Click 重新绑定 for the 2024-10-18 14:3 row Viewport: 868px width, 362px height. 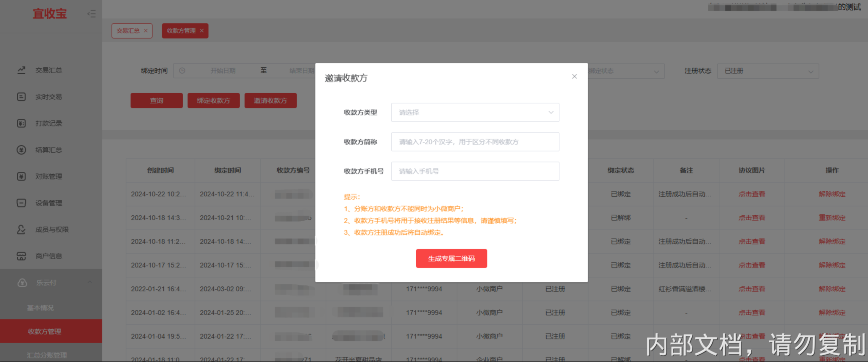coord(832,218)
